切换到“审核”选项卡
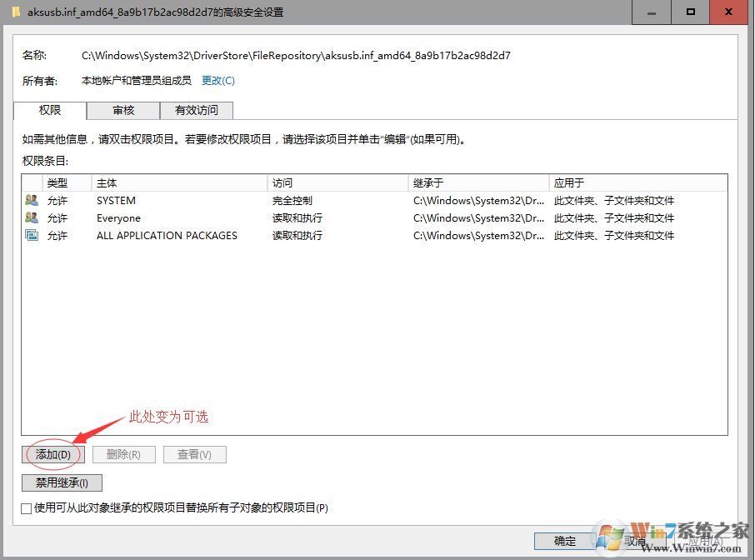The width and height of the screenshot is (755, 560). (122, 110)
